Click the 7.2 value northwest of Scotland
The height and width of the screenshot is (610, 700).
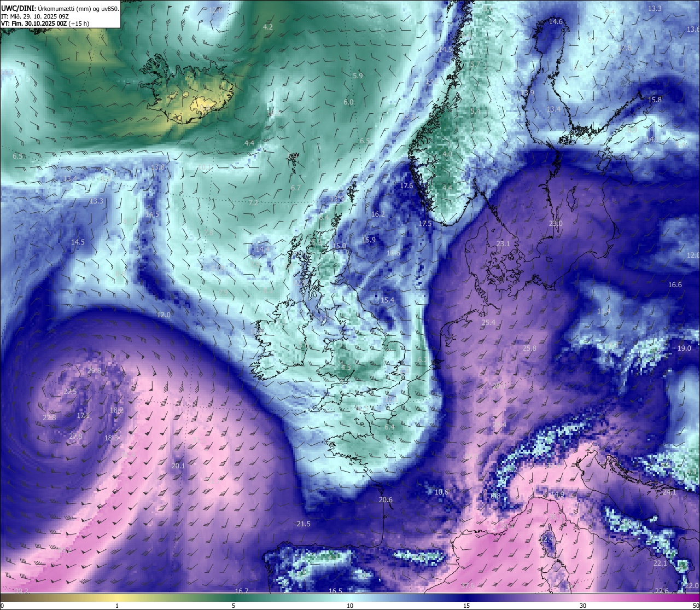coord(253,202)
